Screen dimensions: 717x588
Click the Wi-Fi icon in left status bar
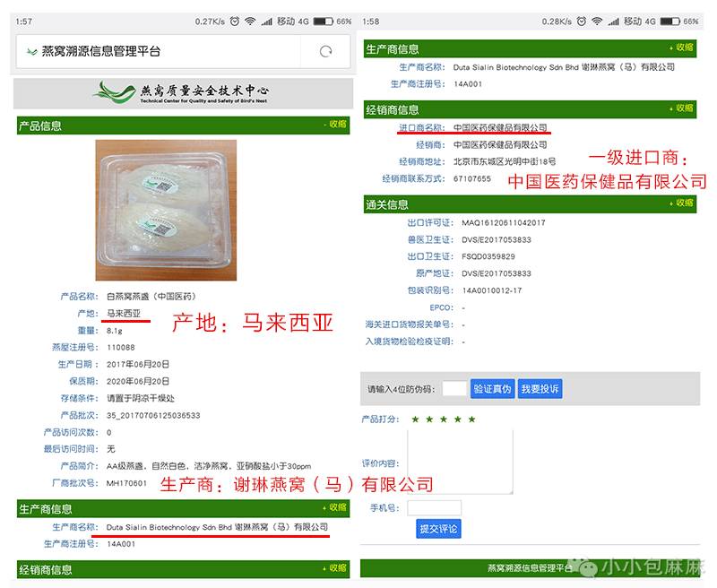tap(250, 22)
